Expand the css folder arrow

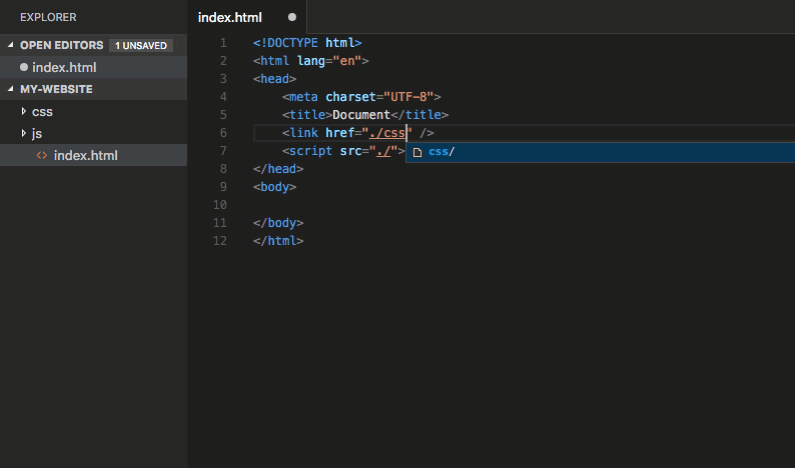coord(24,111)
